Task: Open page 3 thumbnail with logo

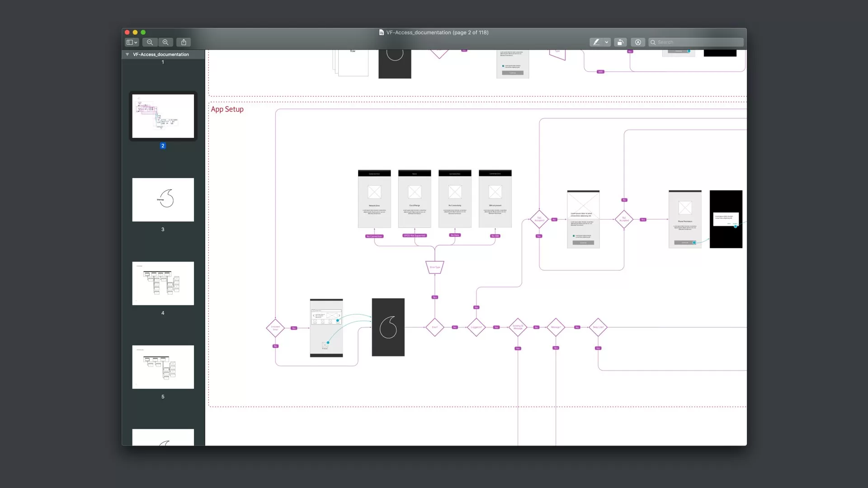Action: (163, 199)
